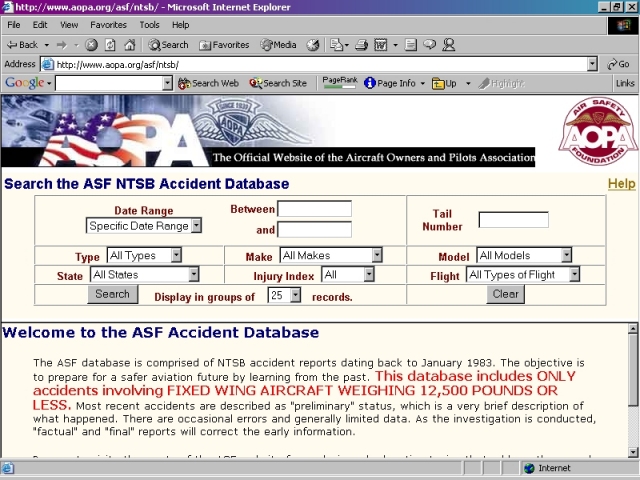Open the State dropdown showing All States
The width and height of the screenshot is (640, 480).
coord(144,275)
